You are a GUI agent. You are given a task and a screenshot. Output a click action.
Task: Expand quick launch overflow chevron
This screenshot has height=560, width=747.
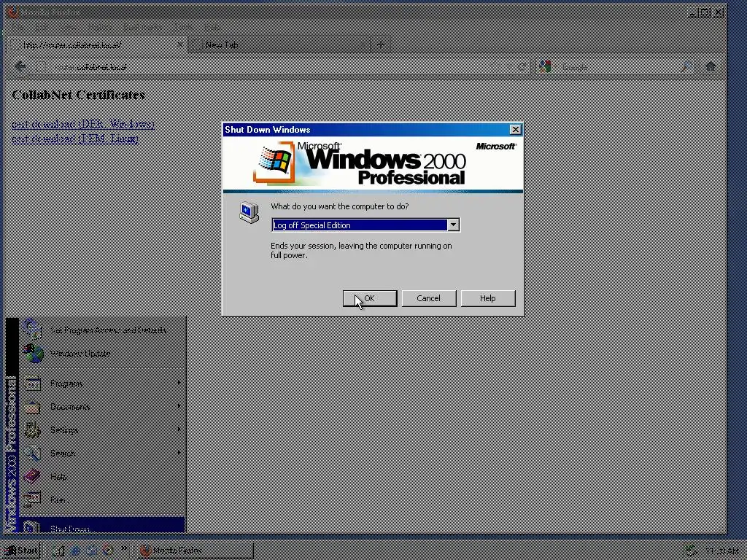coord(124,548)
